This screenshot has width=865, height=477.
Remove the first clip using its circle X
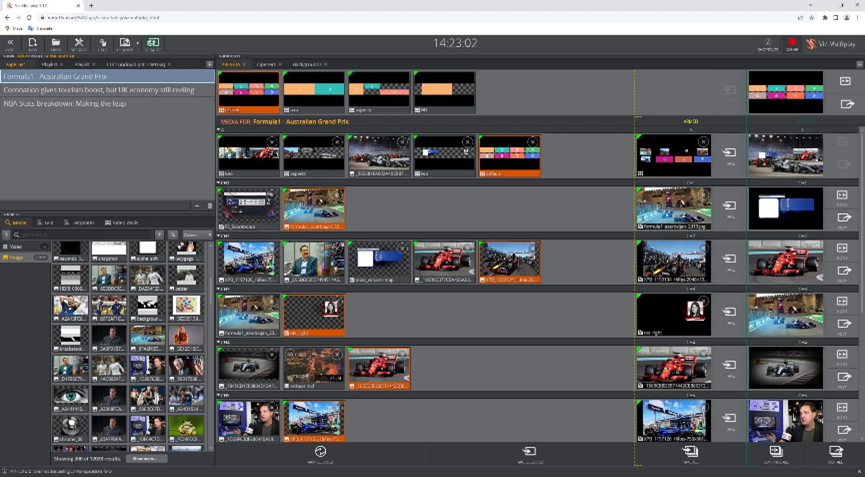click(272, 142)
